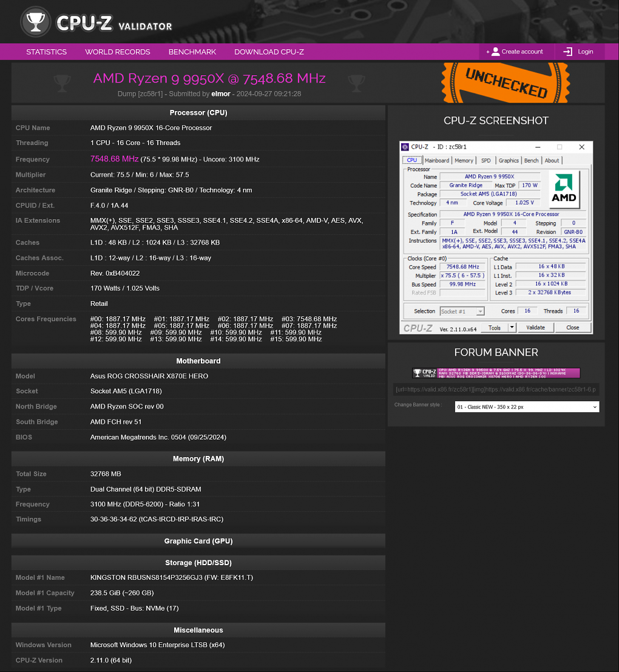
Task: Click the CPU Name value text
Action: click(151, 127)
